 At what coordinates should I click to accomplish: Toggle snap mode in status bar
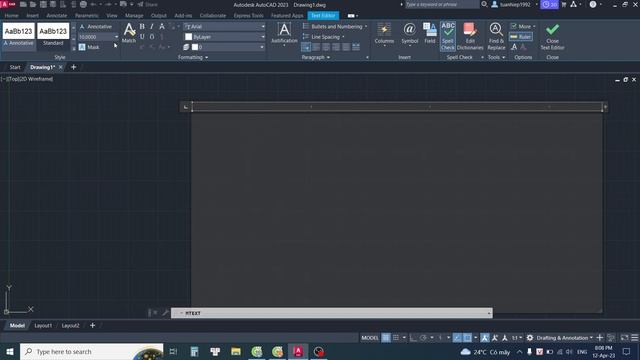tap(396, 338)
